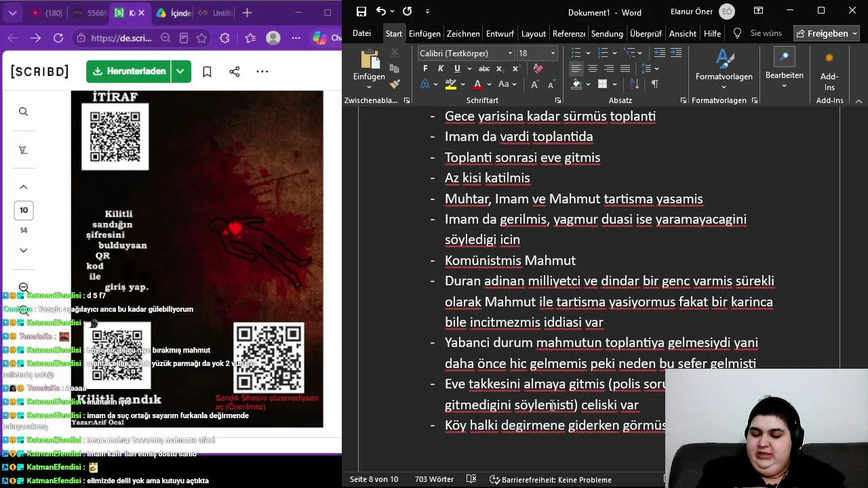This screenshot has height=488, width=868.
Task: Apply the yellow text highlight color
Action: 451,85
